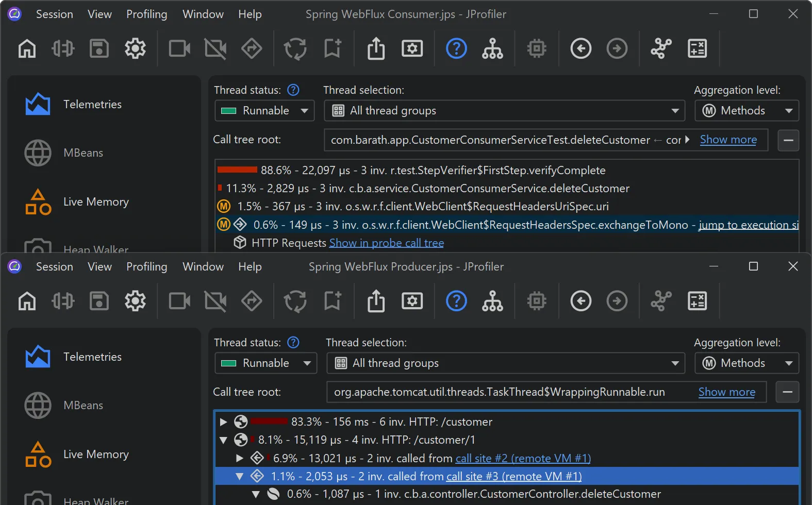This screenshot has width=812, height=505.
Task: Open Session menu in Consumer window
Action: pos(54,14)
